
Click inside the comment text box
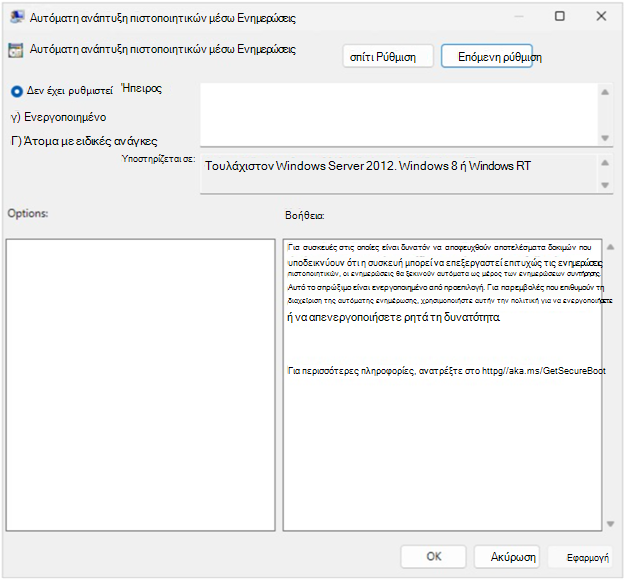click(x=398, y=115)
